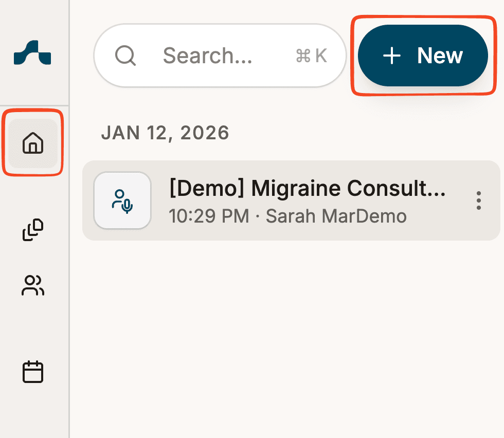504x438 pixels.
Task: Open three-dot menu for Migraine Consult session
Action: [x=479, y=200]
